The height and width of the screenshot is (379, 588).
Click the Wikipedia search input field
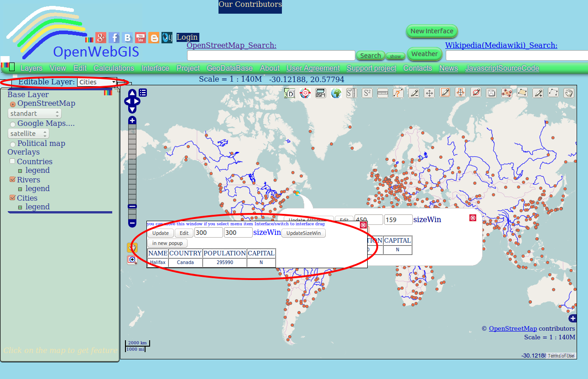[x=517, y=56]
